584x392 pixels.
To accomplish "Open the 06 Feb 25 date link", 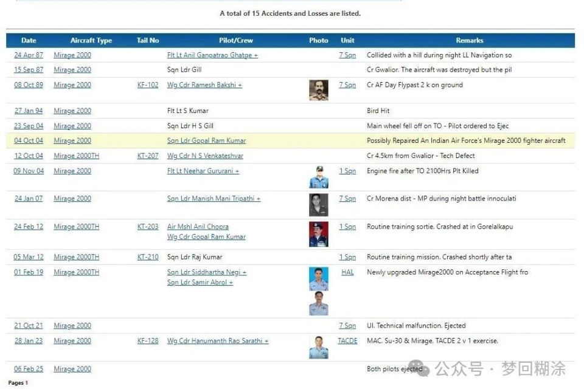I will (x=29, y=369).
